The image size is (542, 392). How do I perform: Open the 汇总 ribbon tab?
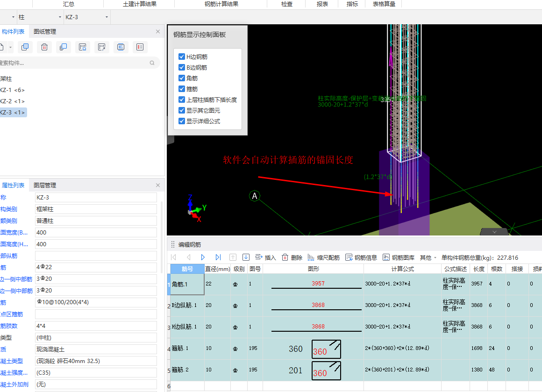[x=68, y=4]
